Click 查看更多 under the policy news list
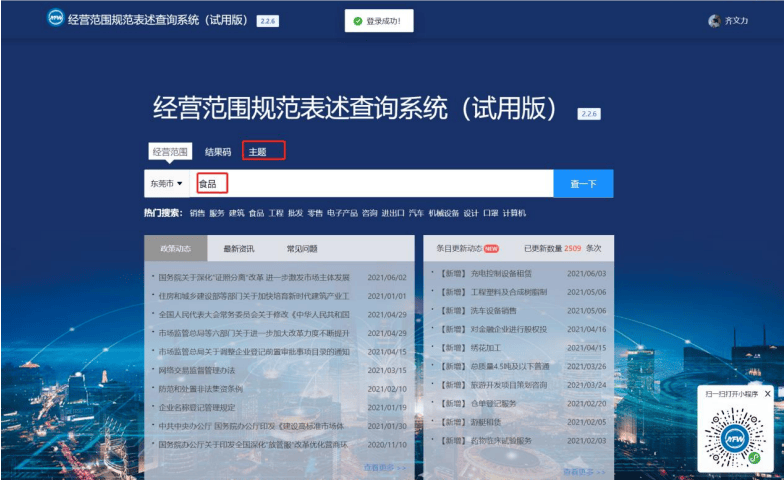 [x=383, y=467]
